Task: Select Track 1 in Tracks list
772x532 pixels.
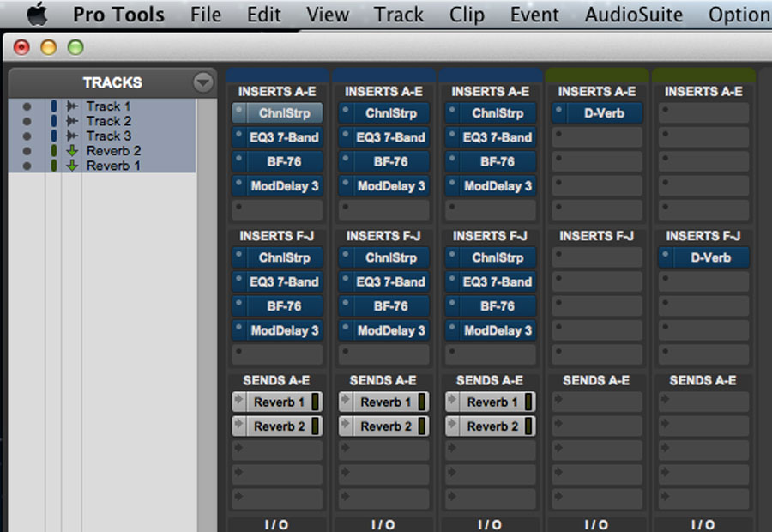Action: click(x=108, y=106)
